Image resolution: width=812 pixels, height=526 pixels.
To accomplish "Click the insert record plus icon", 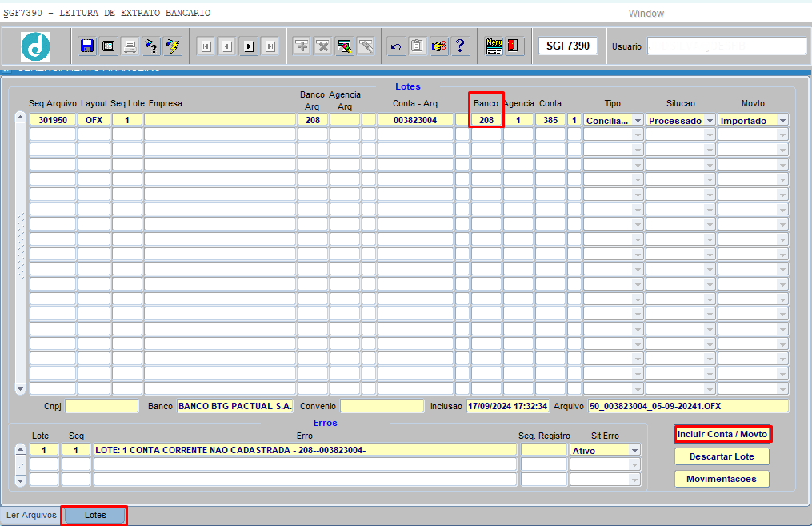I will [x=302, y=46].
